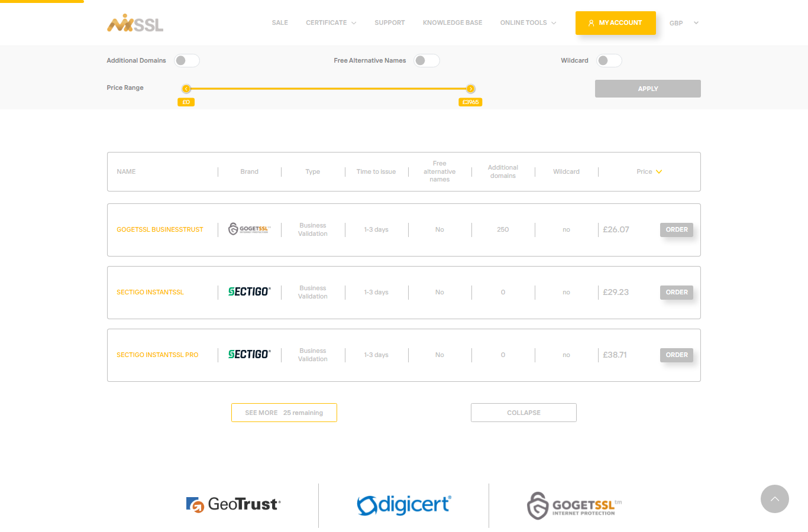Click the maximum price slider handle

(x=471, y=89)
